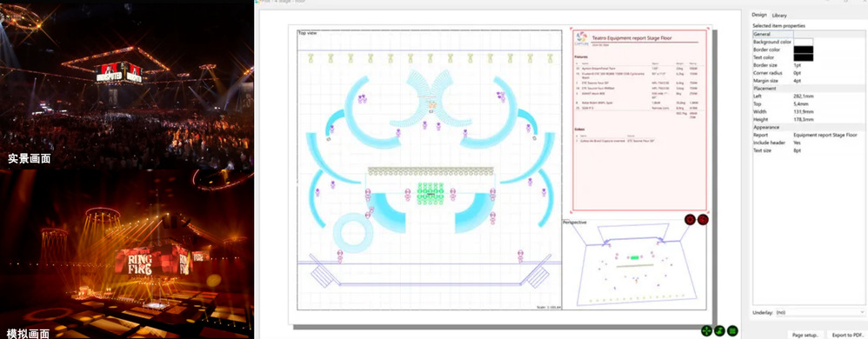Screen dimensions: 868x339
Task: Open the Underlay dropdown
Action: (x=820, y=312)
